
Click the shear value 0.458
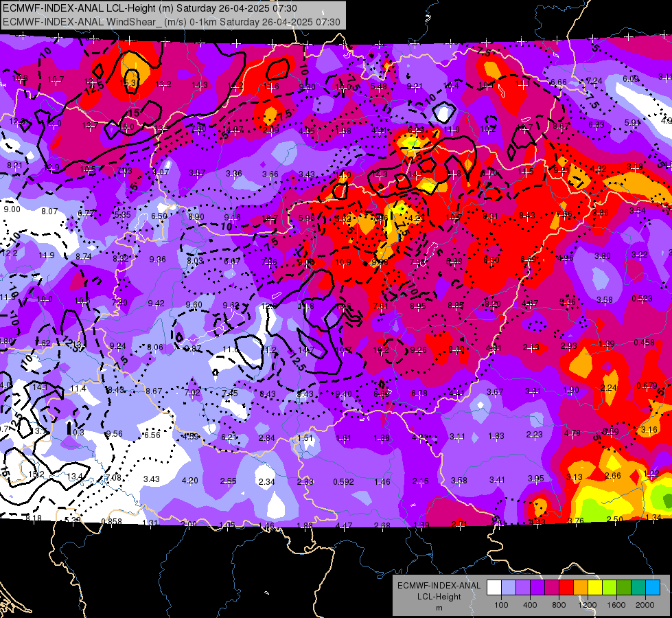(x=644, y=342)
